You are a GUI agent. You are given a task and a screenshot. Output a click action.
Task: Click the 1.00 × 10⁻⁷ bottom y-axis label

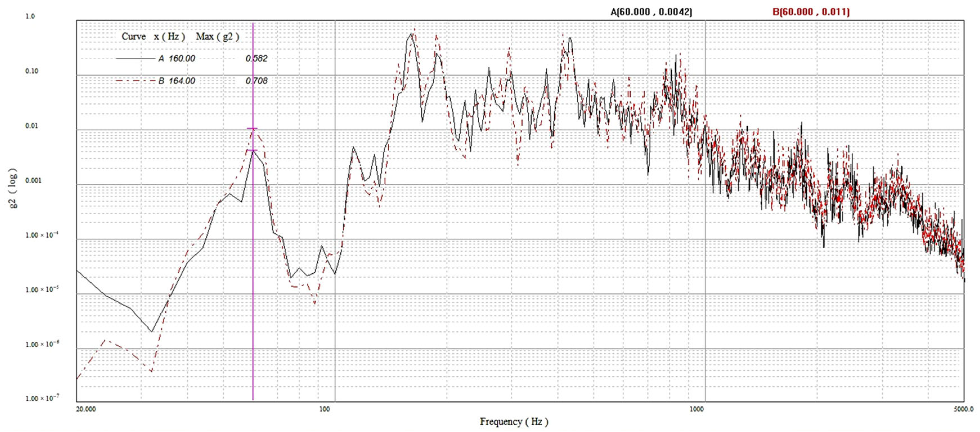tap(42, 399)
